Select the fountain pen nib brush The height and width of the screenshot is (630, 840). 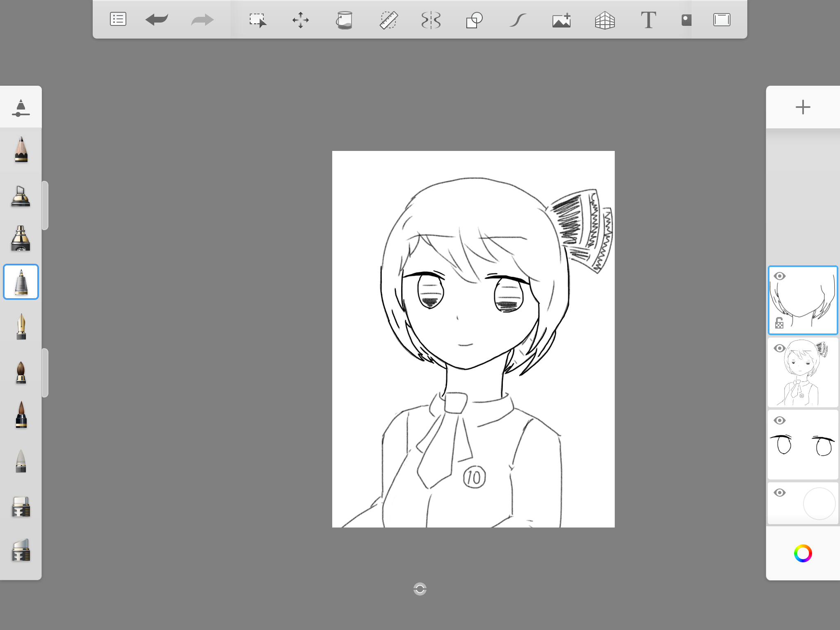pos(21,327)
